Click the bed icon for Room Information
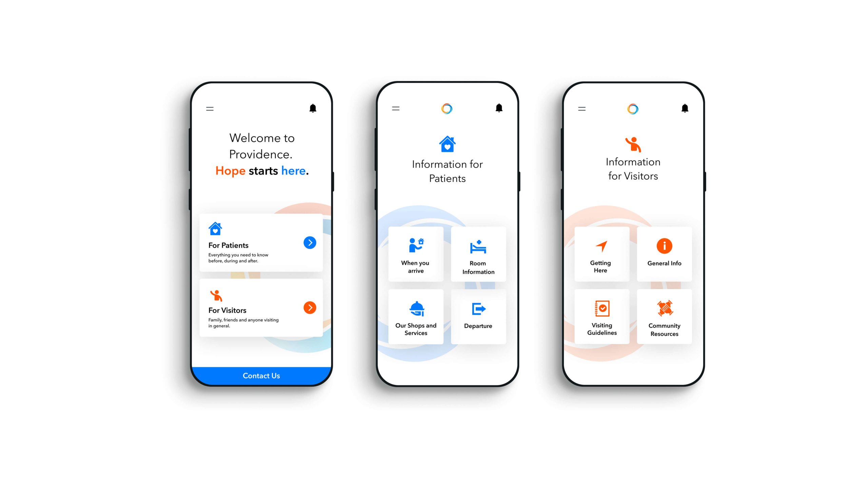 pos(477,246)
